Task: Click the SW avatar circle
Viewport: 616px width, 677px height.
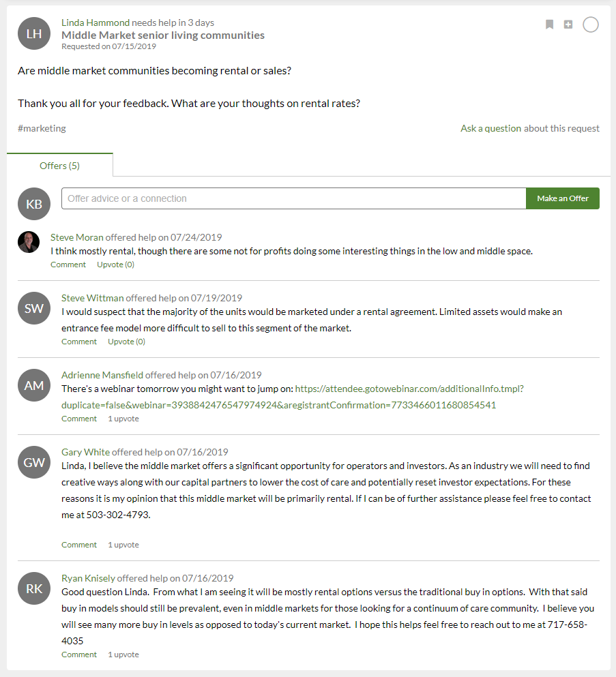Action: (34, 308)
